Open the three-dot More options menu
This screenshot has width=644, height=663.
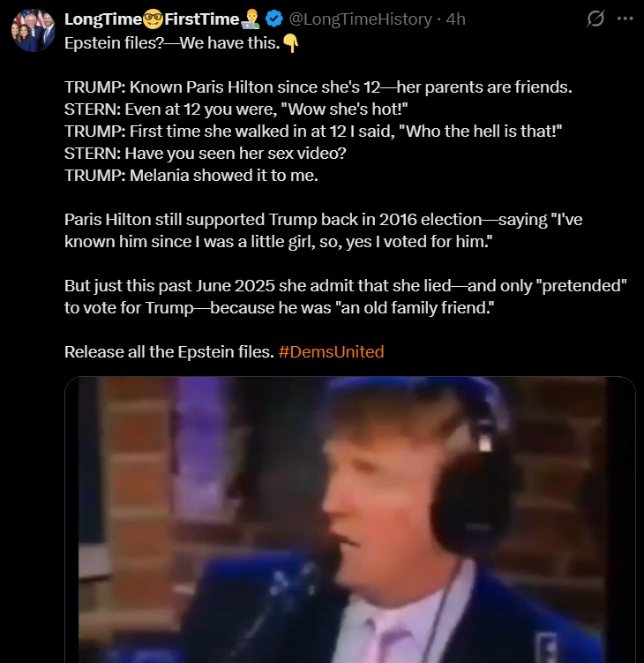click(x=625, y=19)
